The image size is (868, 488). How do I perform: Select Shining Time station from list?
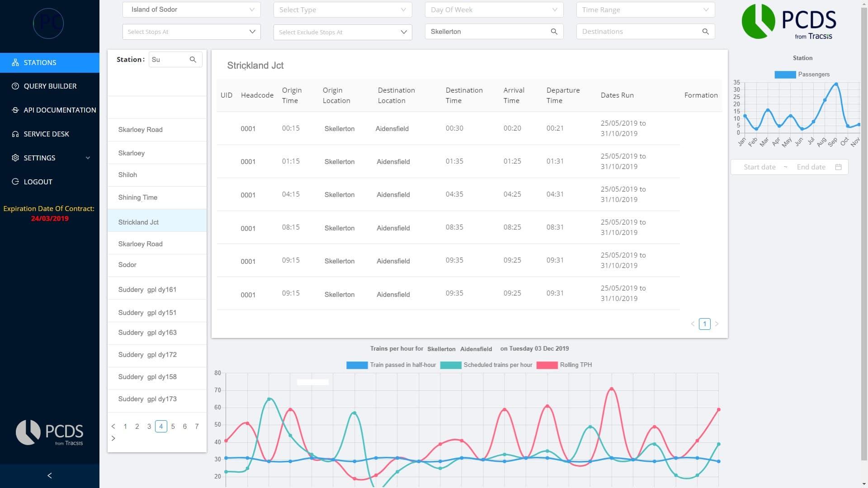coord(138,197)
